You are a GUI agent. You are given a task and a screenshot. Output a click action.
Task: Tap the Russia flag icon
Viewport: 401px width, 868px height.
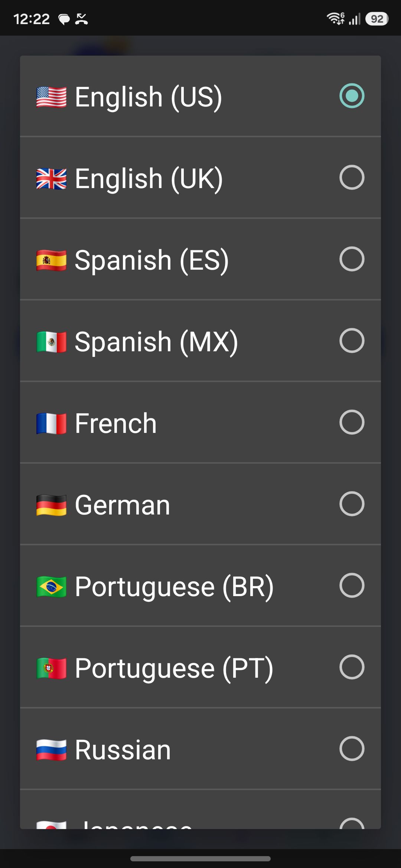pos(52,750)
